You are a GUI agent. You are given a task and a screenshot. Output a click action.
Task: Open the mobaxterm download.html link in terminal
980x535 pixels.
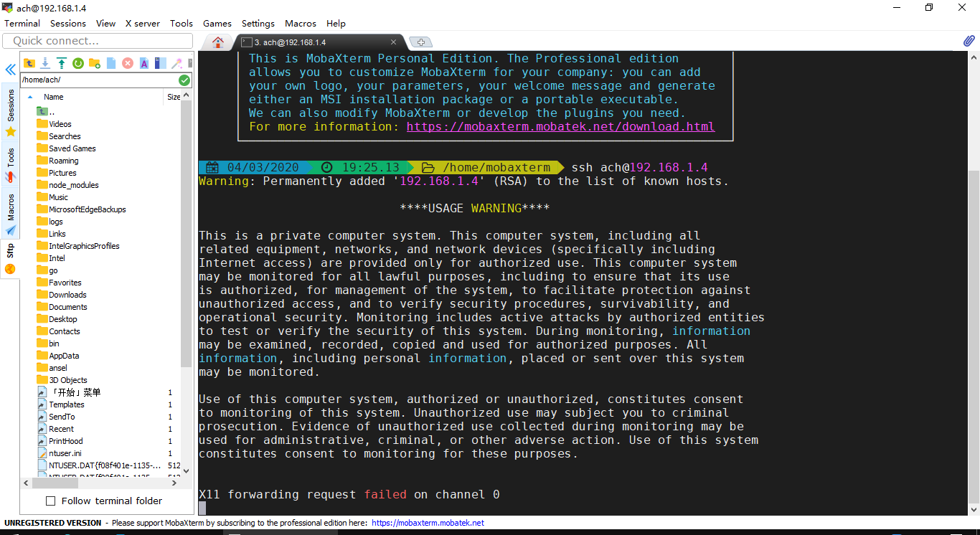click(x=560, y=126)
